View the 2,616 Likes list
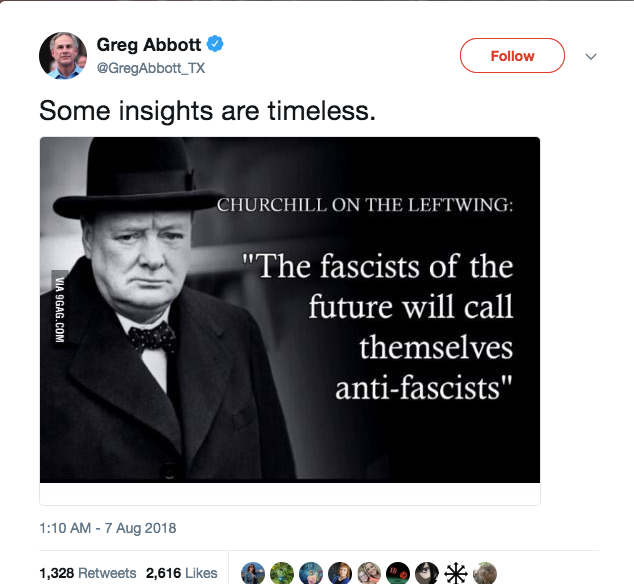The width and height of the screenshot is (634, 584). click(x=181, y=573)
